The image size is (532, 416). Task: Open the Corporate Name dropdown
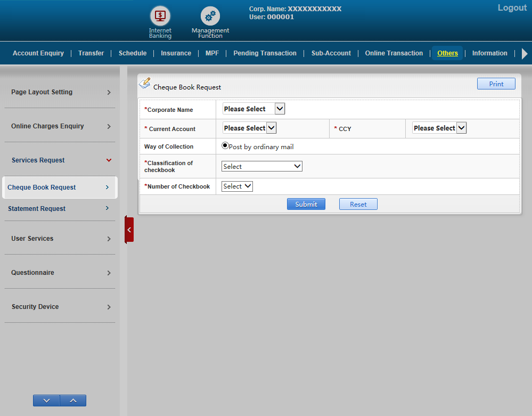pos(254,109)
